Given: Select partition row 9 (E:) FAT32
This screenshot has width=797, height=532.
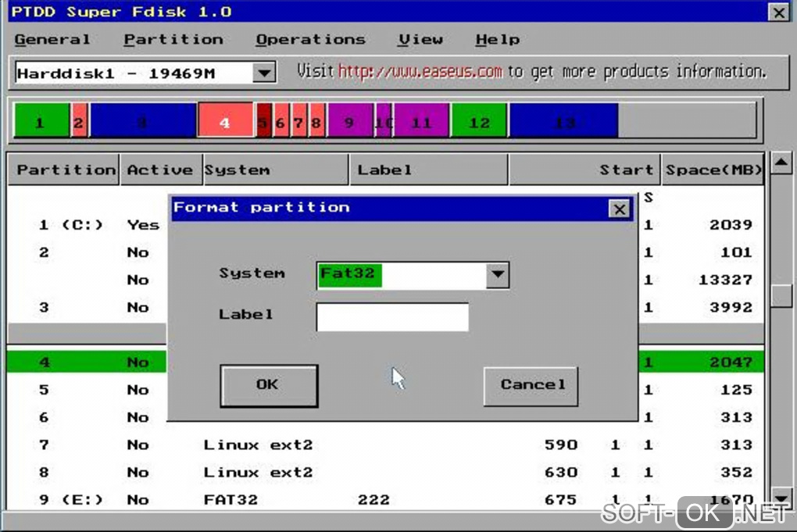Looking at the screenshot, I should pyautogui.click(x=385, y=499).
